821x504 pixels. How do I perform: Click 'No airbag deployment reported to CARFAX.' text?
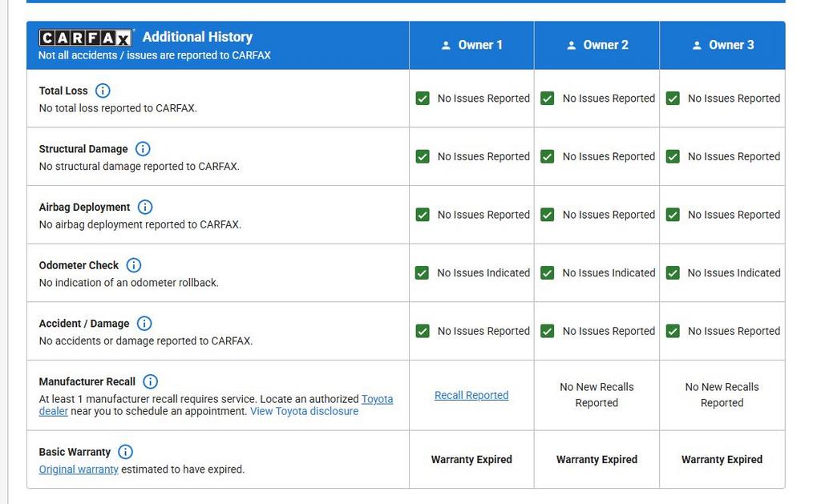tap(140, 224)
